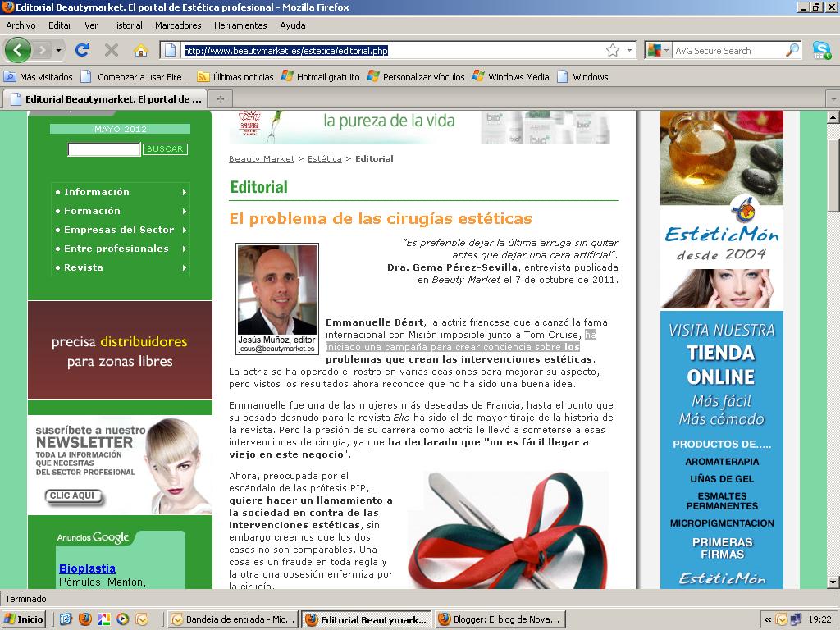Screen dimensions: 840x630
Task: Click the scalpel and ribbon article image
Action: 509,531
